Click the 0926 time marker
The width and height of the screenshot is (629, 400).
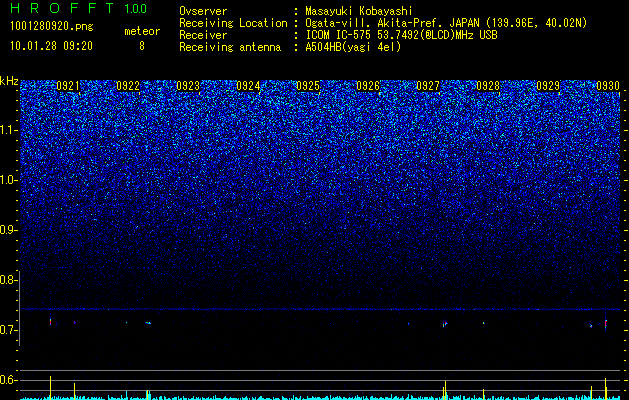click(x=368, y=86)
